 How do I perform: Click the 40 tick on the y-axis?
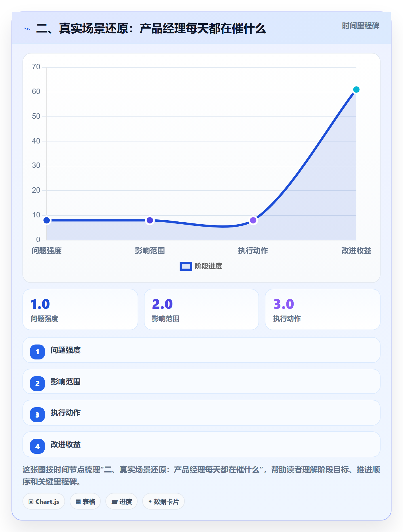coord(36,141)
